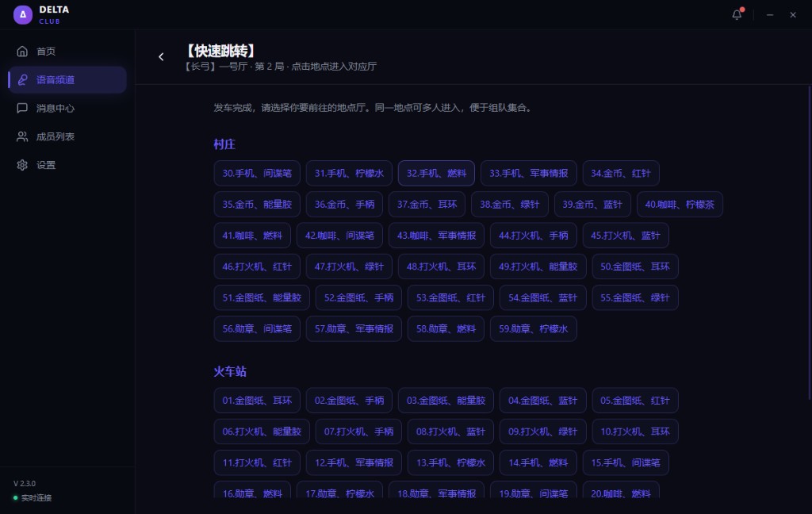The height and width of the screenshot is (514, 812).
Task: Enter room 54.金图纸、蓝针
Action: (x=542, y=297)
